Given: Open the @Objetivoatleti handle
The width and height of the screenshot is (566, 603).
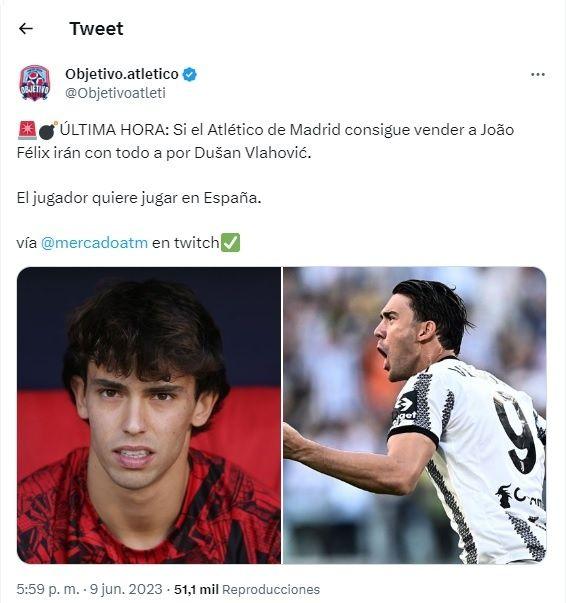Looking at the screenshot, I should 115,93.
